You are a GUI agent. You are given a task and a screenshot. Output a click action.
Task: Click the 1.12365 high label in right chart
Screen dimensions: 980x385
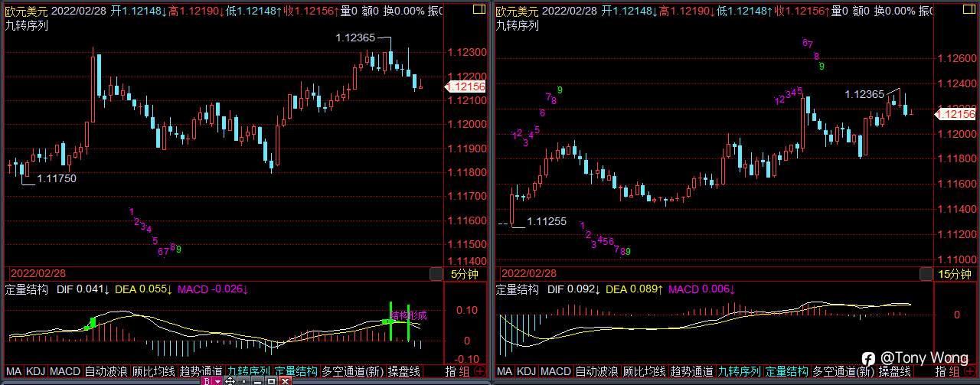[864, 94]
